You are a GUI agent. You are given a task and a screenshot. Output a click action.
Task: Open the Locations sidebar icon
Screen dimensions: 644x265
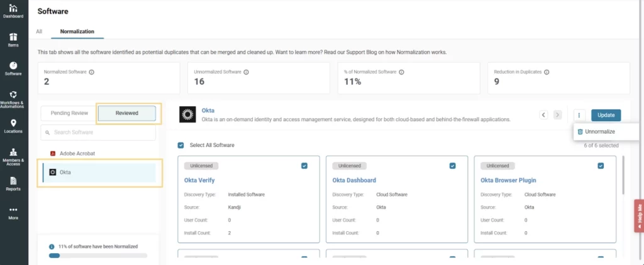(x=13, y=126)
